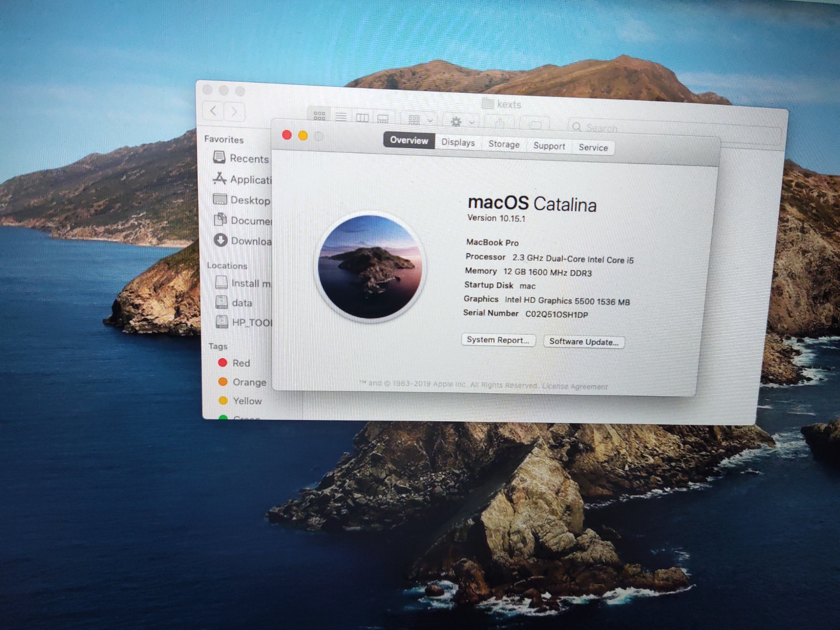Click the "MacBook Pro" model text

(492, 242)
